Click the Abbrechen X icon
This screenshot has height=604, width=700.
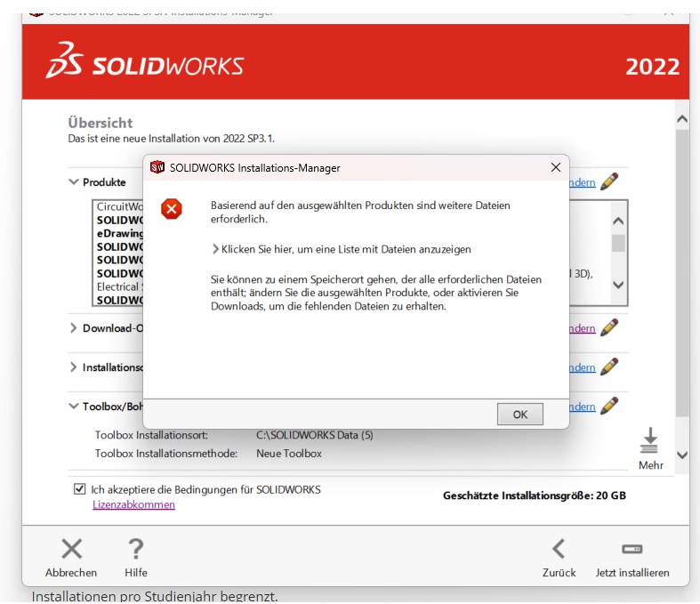(72, 549)
